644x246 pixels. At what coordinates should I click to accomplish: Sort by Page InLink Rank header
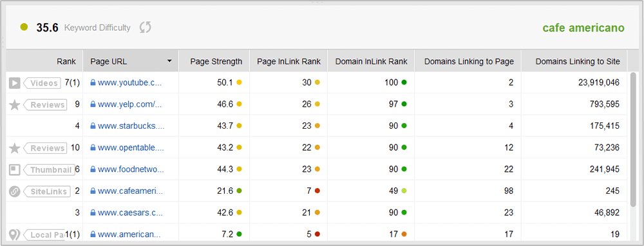coord(289,61)
